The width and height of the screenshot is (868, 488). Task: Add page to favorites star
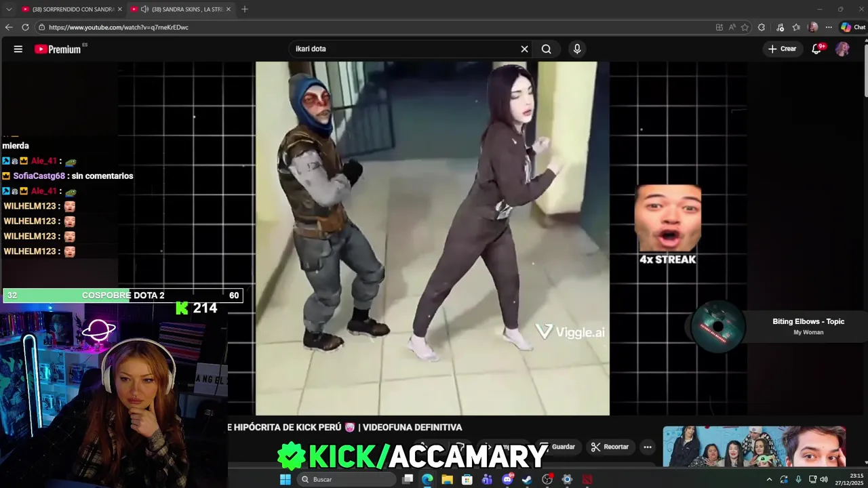pyautogui.click(x=745, y=27)
